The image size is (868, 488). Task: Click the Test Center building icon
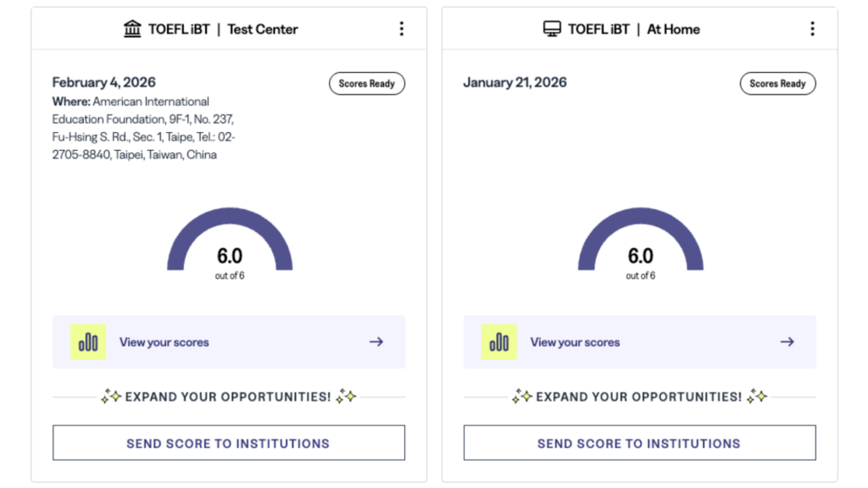click(x=133, y=29)
